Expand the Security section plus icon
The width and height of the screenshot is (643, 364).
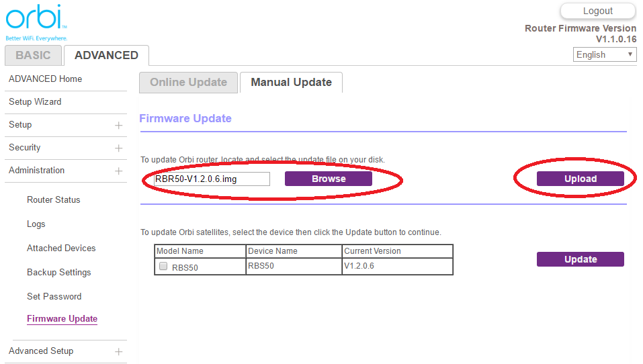[x=118, y=148]
